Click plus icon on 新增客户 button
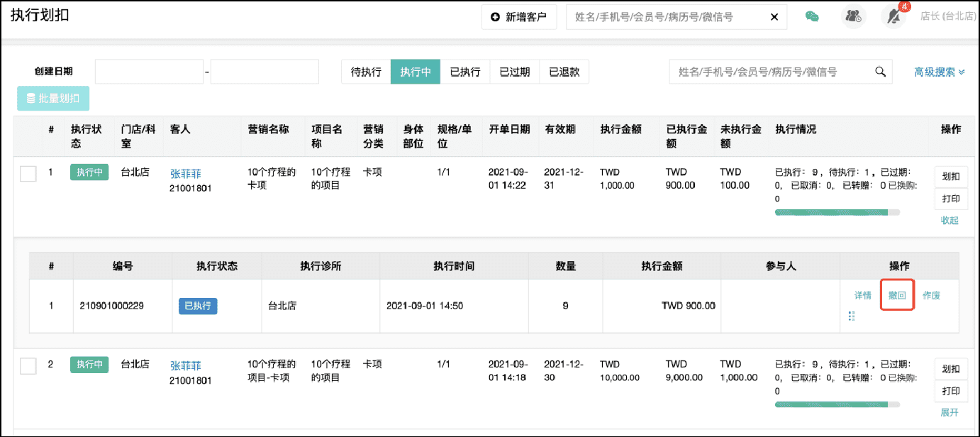Image resolution: width=980 pixels, height=437 pixels. pyautogui.click(x=495, y=17)
